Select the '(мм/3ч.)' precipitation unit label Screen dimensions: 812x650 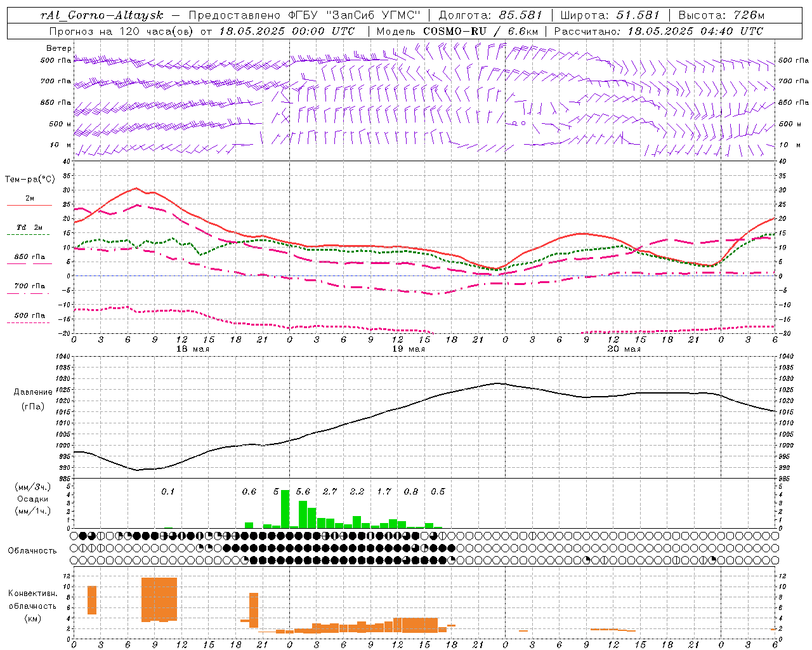point(33,487)
